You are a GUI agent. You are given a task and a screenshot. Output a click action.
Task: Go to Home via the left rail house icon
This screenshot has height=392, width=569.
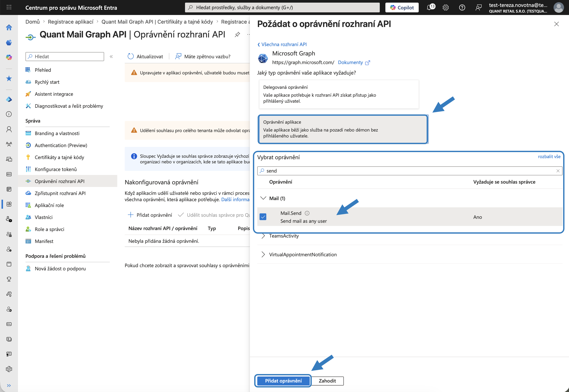point(9,27)
